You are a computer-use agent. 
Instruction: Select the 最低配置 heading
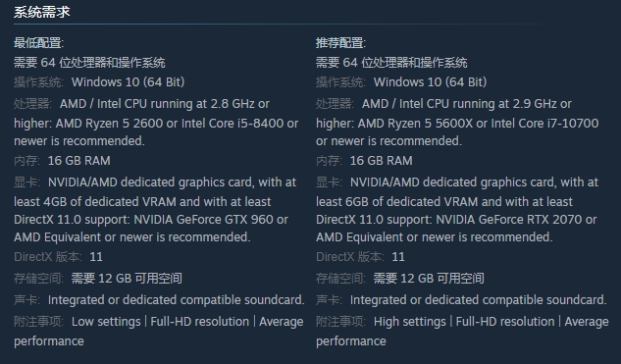coord(39,43)
